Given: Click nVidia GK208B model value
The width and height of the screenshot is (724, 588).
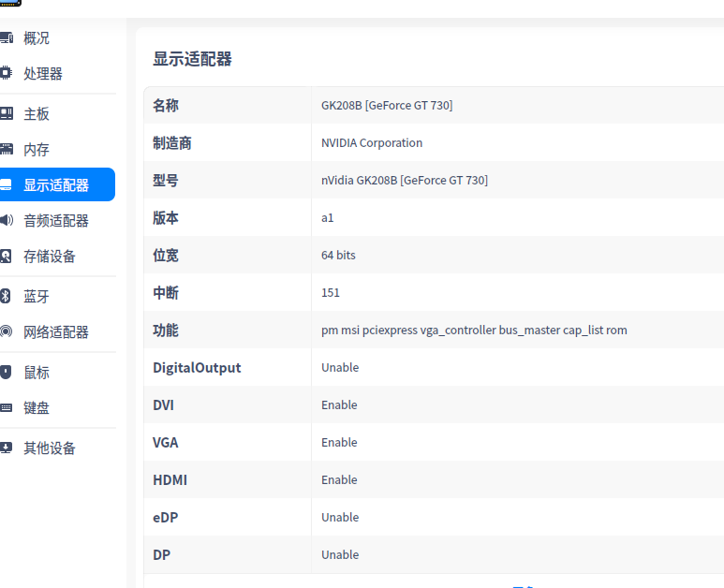Looking at the screenshot, I should pyautogui.click(x=405, y=180).
